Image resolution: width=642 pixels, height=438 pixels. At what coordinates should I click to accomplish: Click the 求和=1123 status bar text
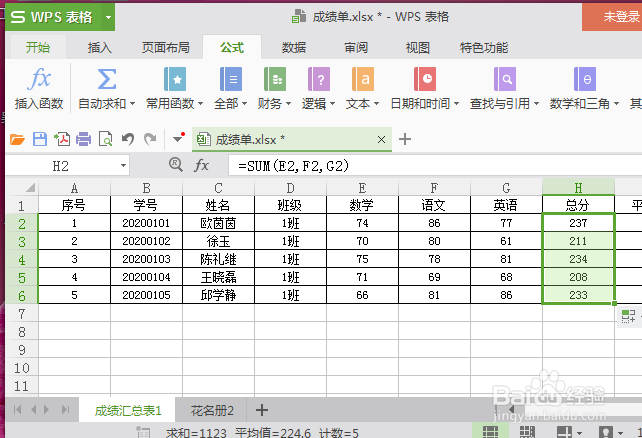point(196,433)
